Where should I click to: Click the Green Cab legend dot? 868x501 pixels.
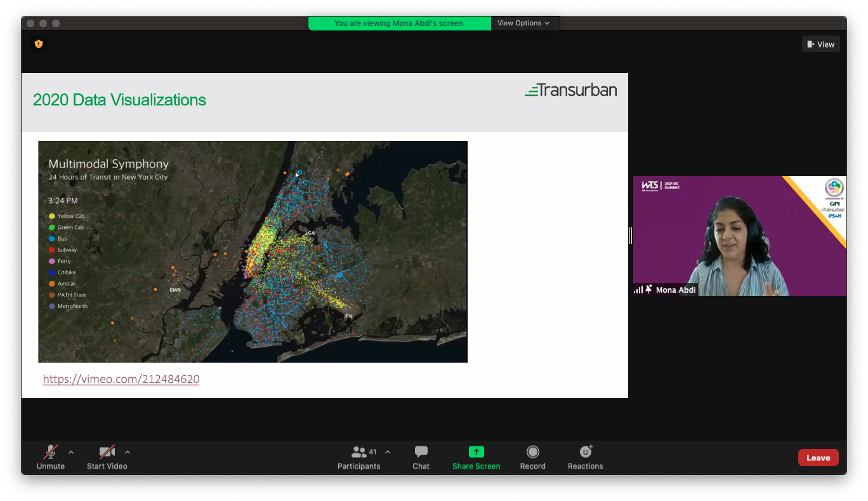pyautogui.click(x=52, y=227)
